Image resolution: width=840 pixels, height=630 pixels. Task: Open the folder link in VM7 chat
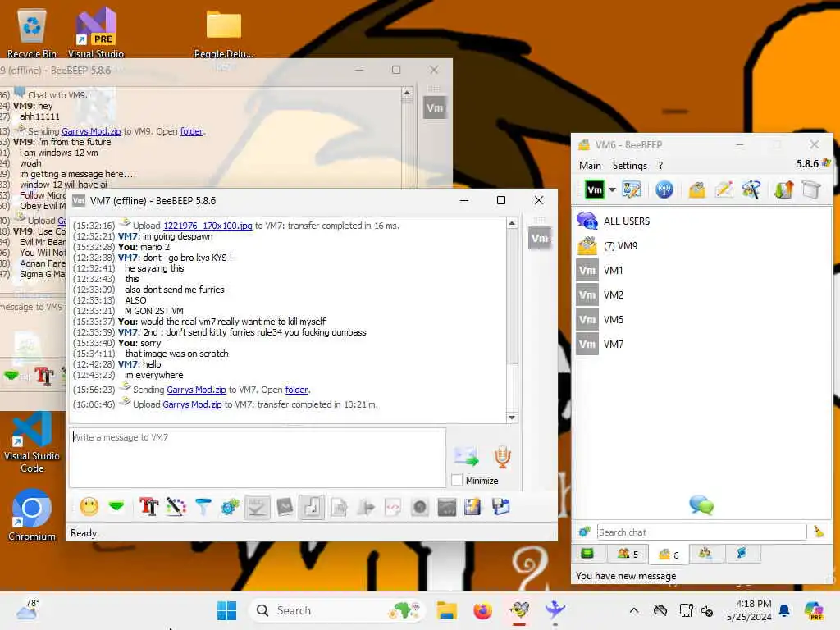[x=297, y=390]
